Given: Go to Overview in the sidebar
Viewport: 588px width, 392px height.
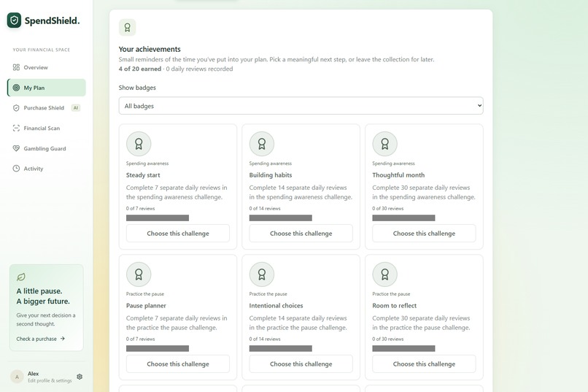Looking at the screenshot, I should (47, 67).
